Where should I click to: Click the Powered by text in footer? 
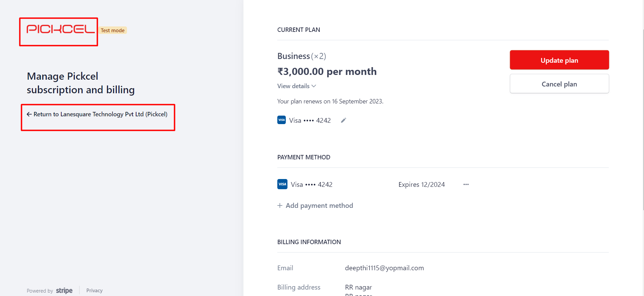click(40, 291)
